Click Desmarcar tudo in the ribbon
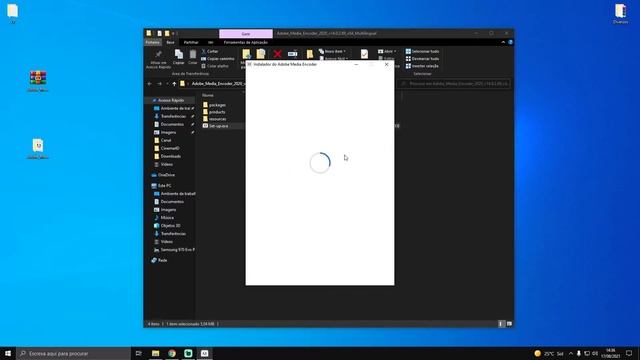 [422, 59]
